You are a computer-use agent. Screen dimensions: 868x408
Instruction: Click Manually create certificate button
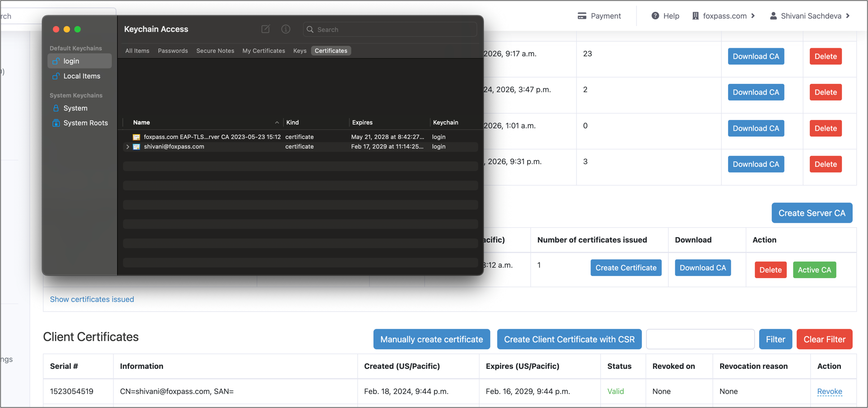point(431,339)
